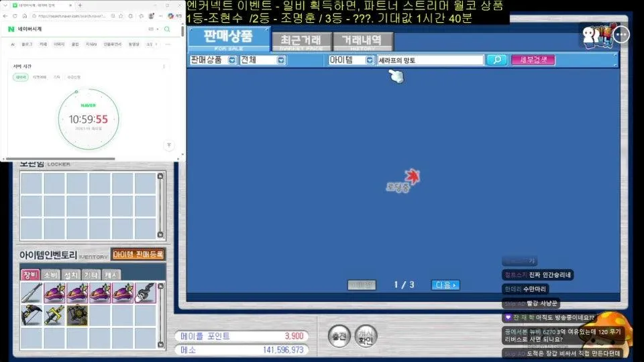Click the scroll-to-top arrow button on Naver page

[x=169, y=145]
